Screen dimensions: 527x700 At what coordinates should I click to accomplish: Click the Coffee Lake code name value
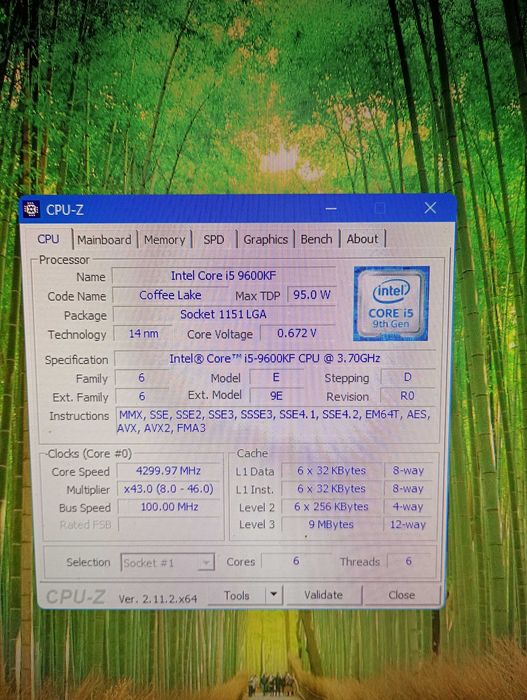170,295
